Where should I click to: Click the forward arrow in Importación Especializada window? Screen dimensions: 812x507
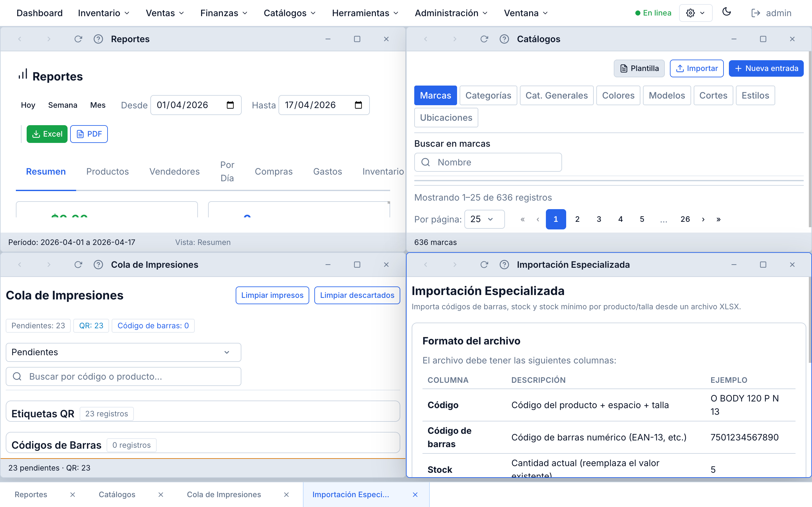coord(455,265)
